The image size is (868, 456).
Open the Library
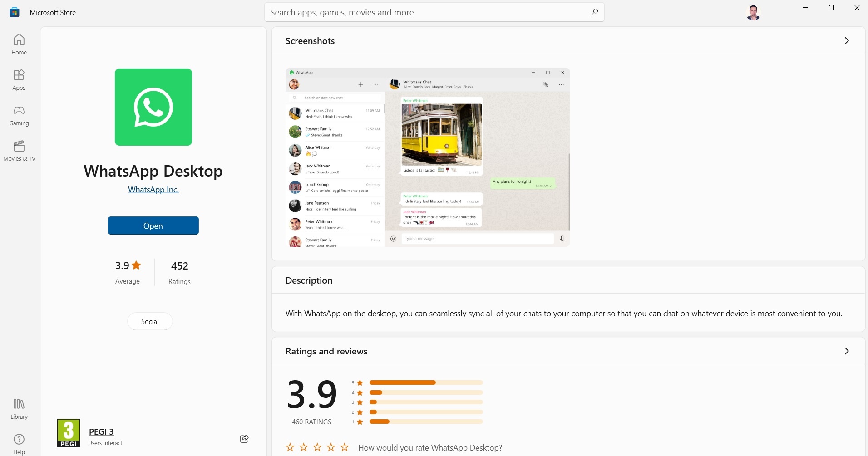(x=19, y=409)
